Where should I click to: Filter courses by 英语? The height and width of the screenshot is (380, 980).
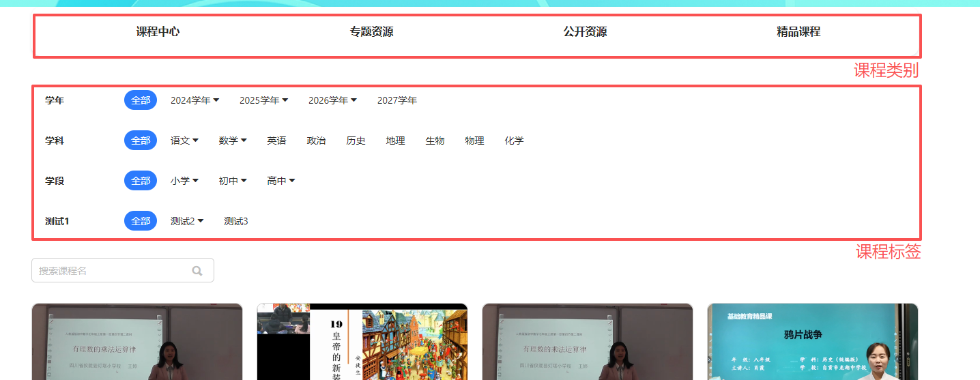pos(276,141)
